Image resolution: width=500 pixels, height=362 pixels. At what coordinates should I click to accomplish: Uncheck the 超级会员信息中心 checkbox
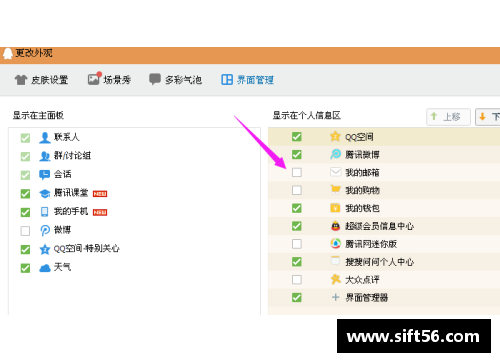coord(297,226)
